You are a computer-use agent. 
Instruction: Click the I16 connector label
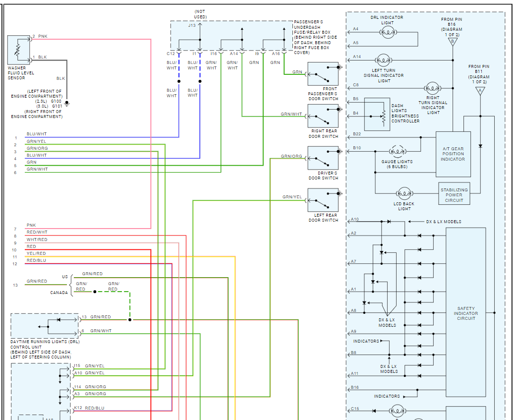point(214,54)
